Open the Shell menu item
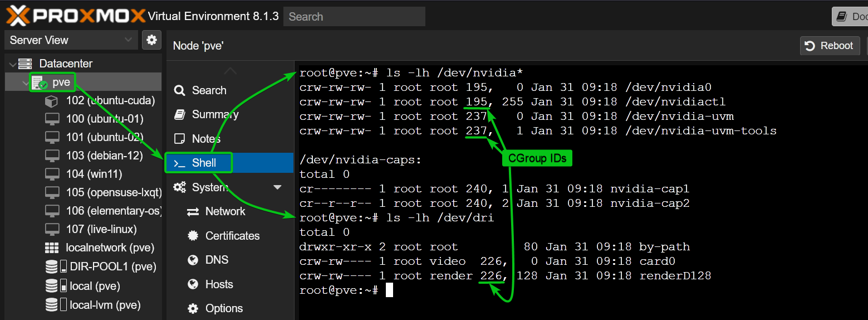 tap(230, 163)
